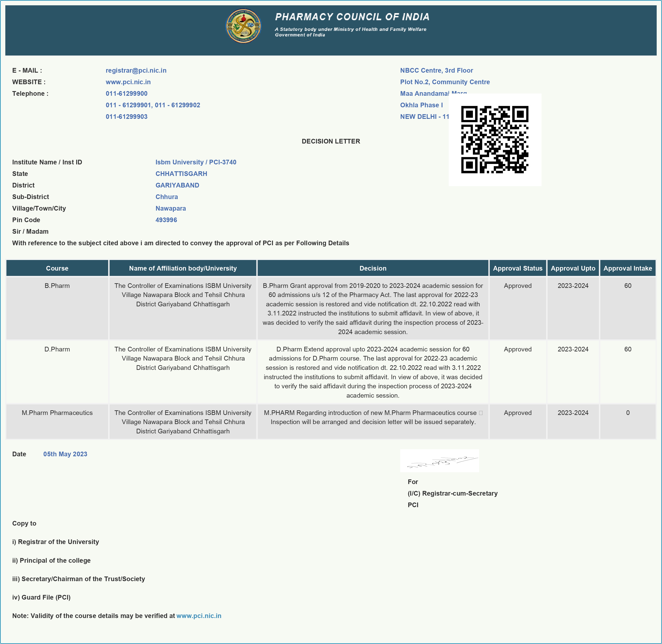Viewport: 662px width, 644px height.
Task: Click '2023-2024' Approval Upto for D.Pharm
Action: click(x=573, y=349)
